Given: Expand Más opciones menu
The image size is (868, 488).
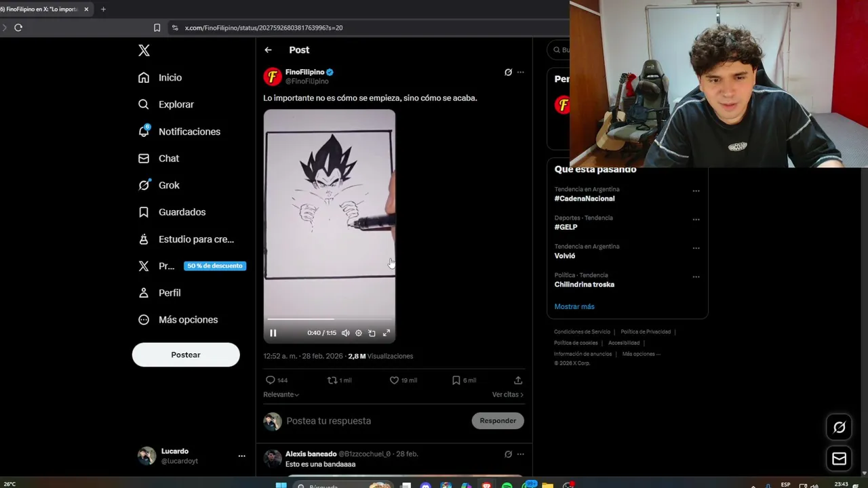Looking at the screenshot, I should tap(178, 319).
